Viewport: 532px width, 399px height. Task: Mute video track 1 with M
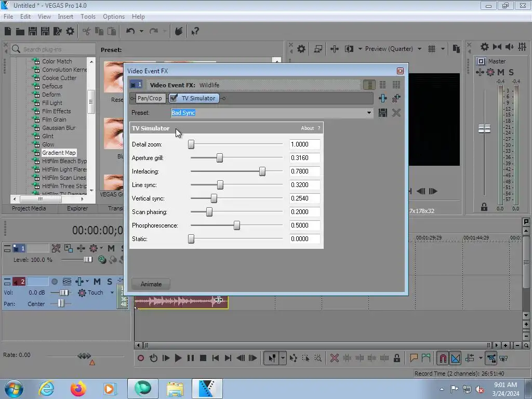click(x=111, y=248)
